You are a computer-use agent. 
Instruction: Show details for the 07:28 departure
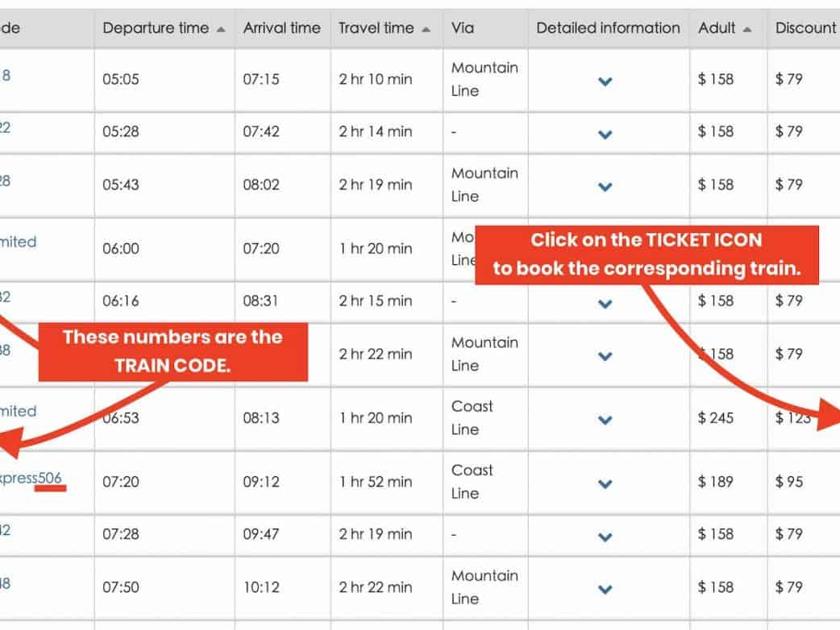(x=605, y=536)
